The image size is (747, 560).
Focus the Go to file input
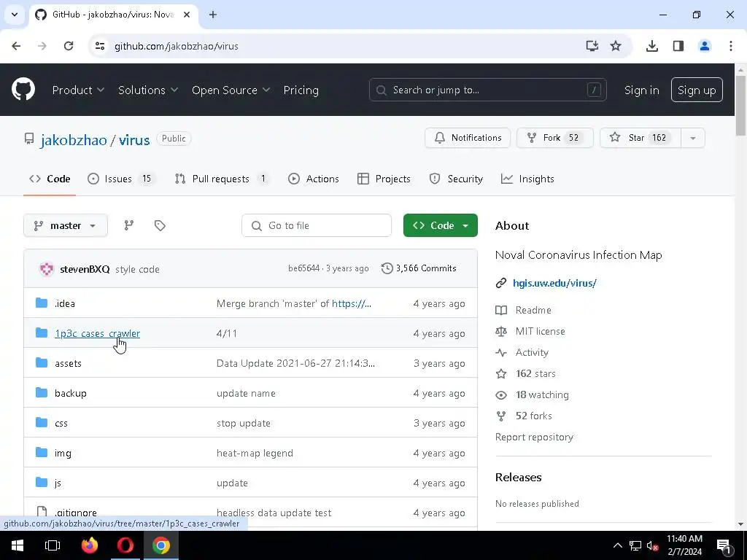(317, 226)
